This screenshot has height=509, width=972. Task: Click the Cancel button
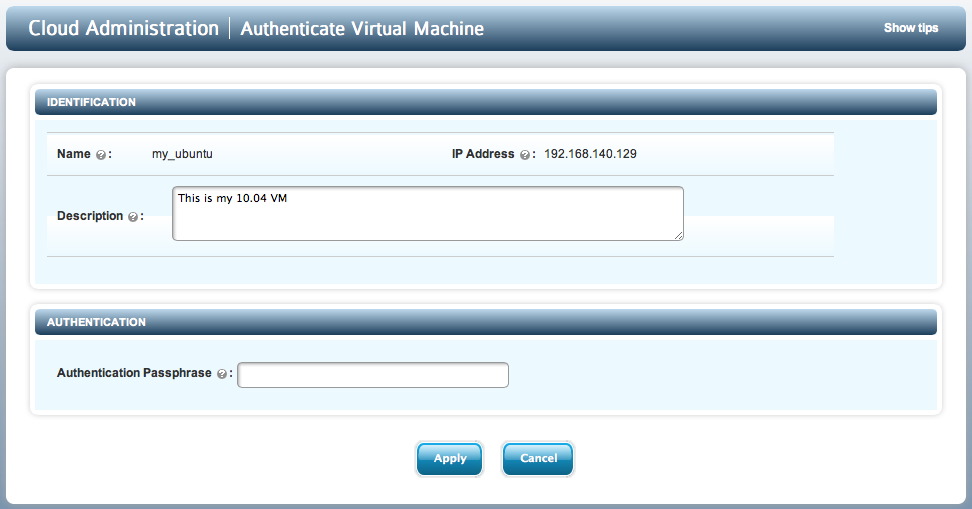coord(538,459)
